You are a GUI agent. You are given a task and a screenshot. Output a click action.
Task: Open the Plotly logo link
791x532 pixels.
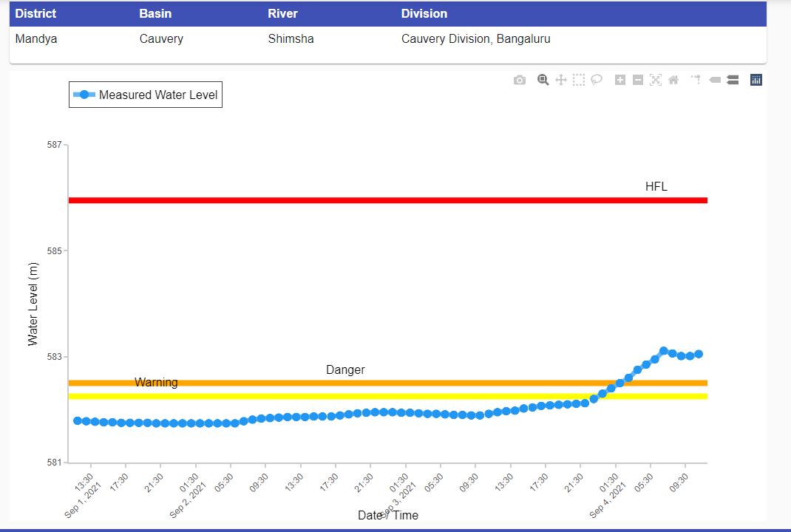tap(756, 80)
